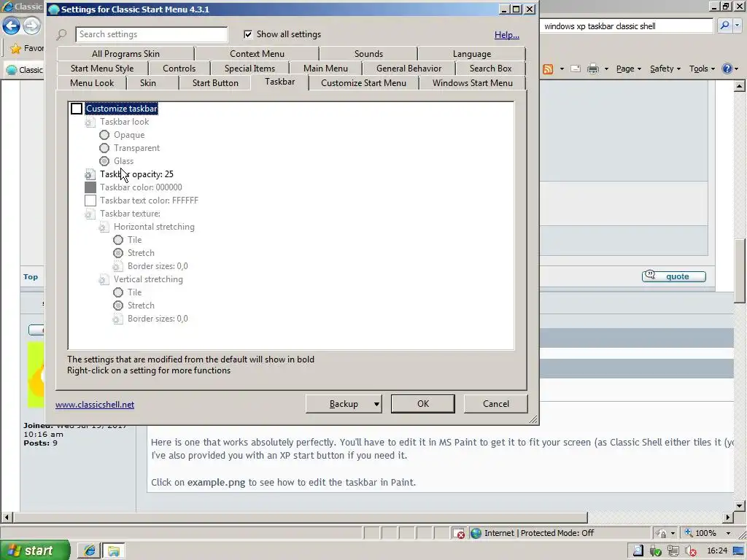This screenshot has height=560, width=747.
Task: Go to the Start Button tab
Action: [x=215, y=83]
